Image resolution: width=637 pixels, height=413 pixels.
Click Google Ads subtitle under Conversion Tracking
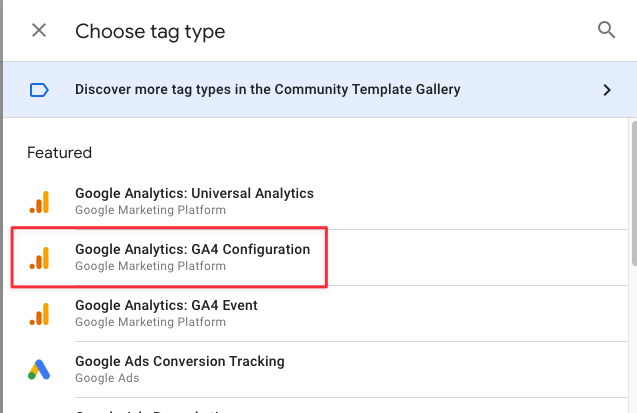pyautogui.click(x=107, y=379)
